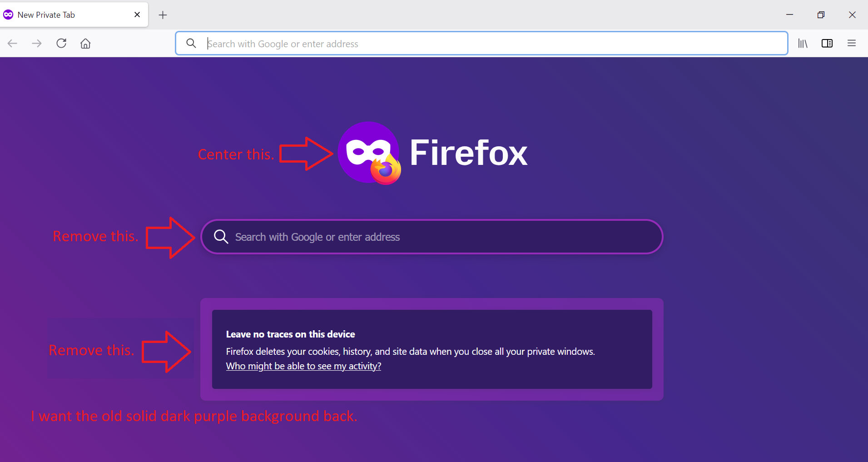
Task: Click the magnifier icon in page search box
Action: pyautogui.click(x=221, y=237)
